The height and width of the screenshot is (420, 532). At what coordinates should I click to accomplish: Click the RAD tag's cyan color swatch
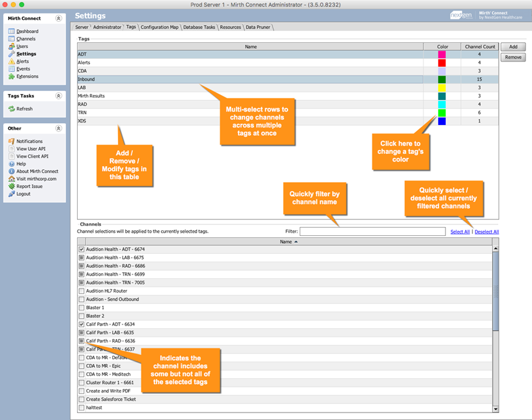[442, 105]
